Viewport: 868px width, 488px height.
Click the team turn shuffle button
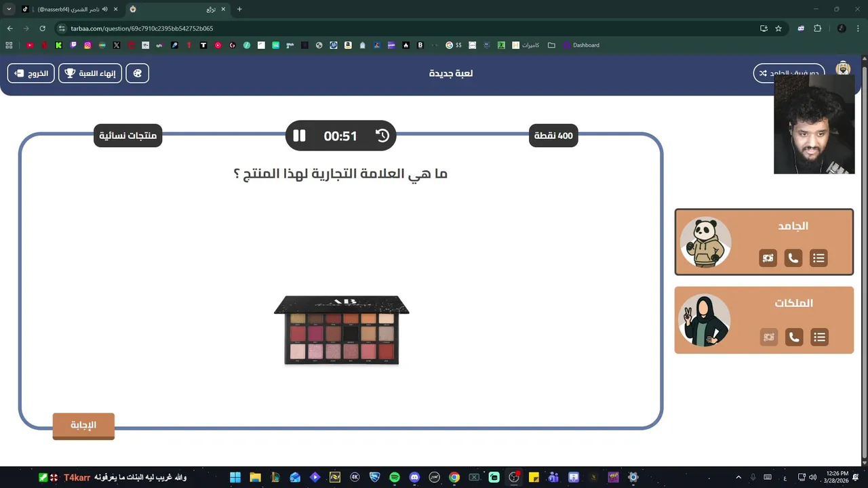789,73
